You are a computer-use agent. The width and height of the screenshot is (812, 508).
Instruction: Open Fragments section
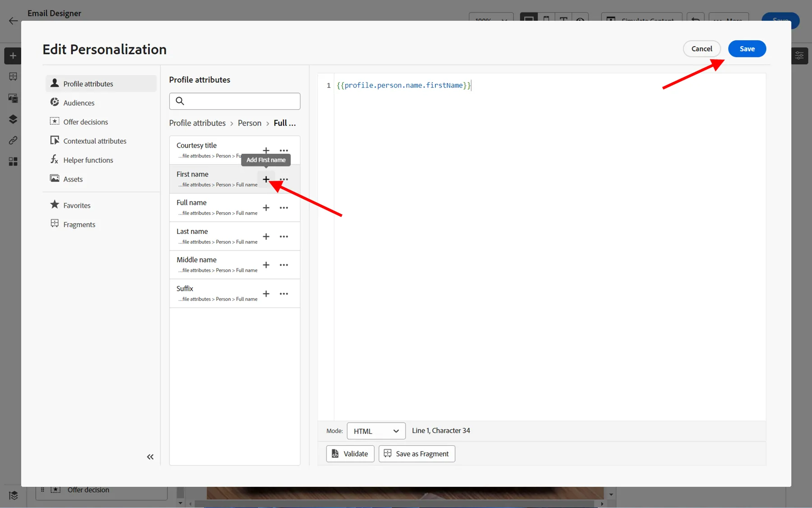pos(101,224)
